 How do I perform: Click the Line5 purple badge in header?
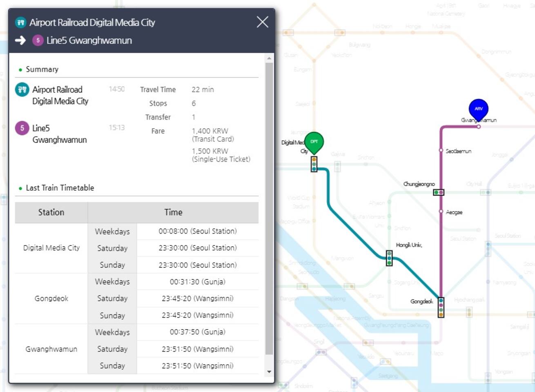(x=38, y=40)
